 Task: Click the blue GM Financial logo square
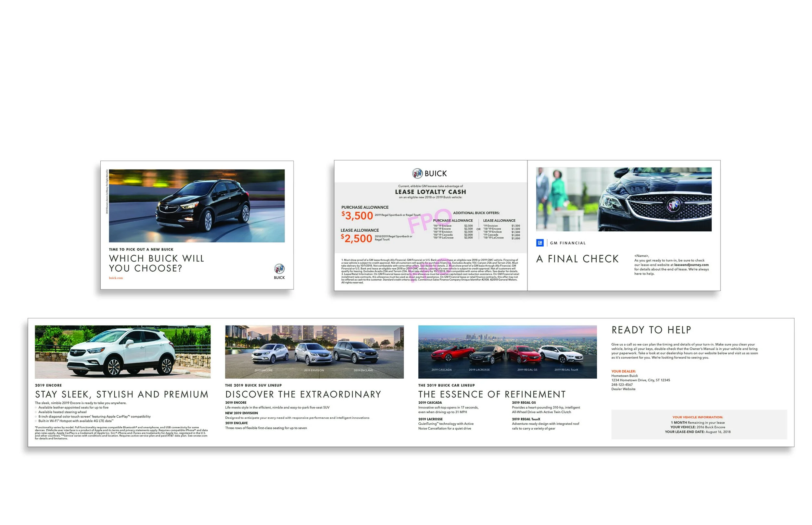pos(540,243)
